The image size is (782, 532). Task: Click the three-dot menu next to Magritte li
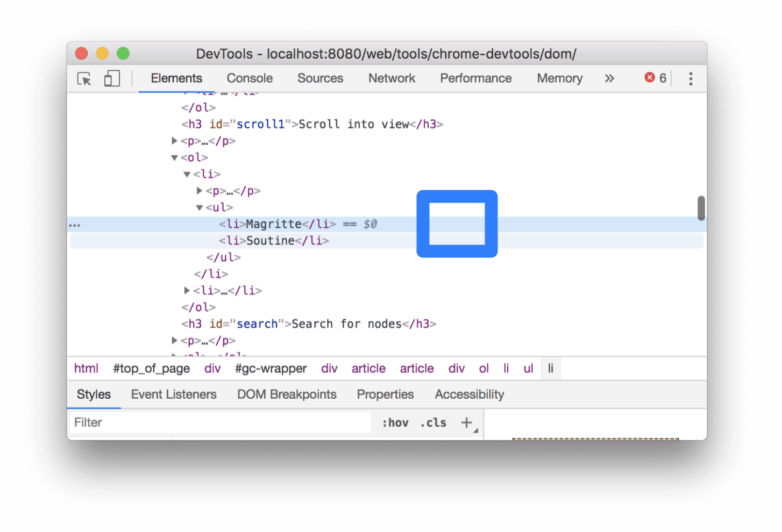pos(75,224)
